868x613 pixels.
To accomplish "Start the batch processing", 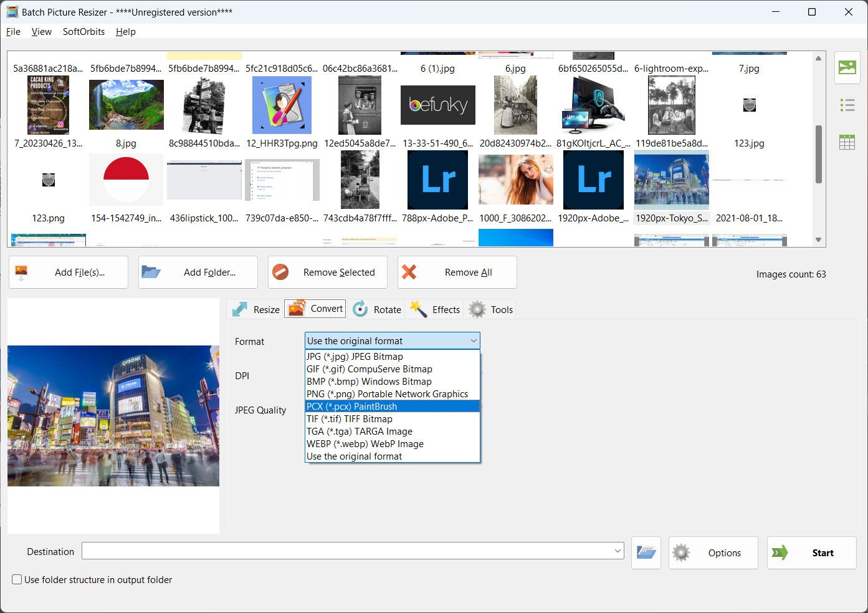I will pyautogui.click(x=811, y=553).
